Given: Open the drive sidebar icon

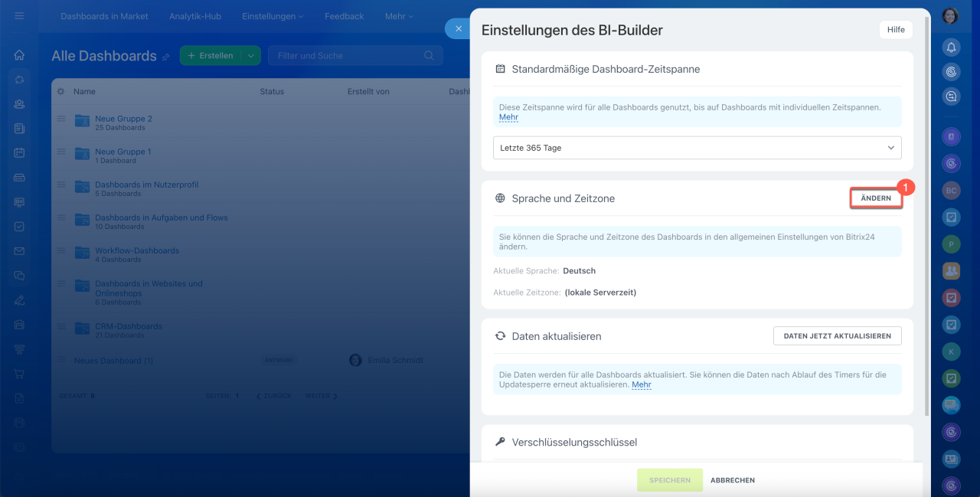Looking at the screenshot, I should 19,178.
